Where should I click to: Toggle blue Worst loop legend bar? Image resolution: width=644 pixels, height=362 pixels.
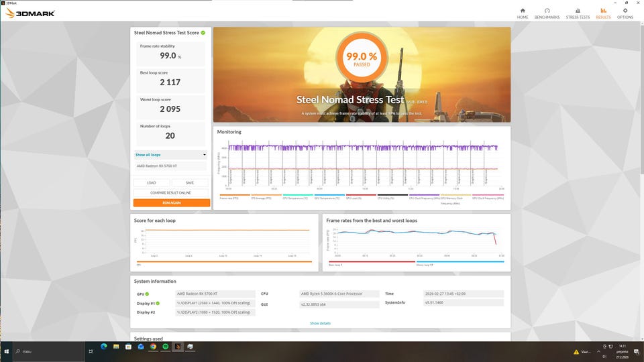pyautogui.click(x=460, y=261)
